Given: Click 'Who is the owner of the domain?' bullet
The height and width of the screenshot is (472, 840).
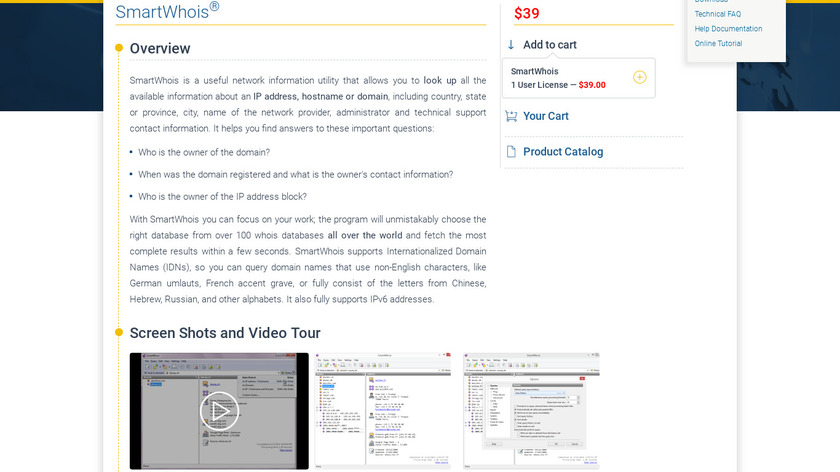Looking at the screenshot, I should [x=204, y=152].
